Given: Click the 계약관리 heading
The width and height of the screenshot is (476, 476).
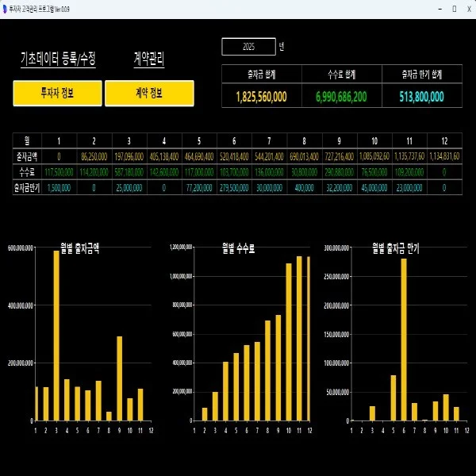Looking at the screenshot, I should (148, 59).
